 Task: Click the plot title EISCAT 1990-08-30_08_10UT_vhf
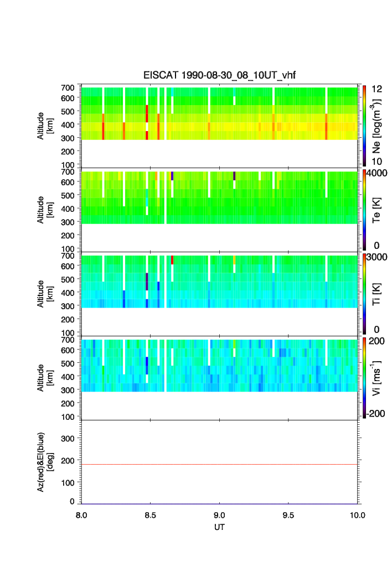[219, 75]
